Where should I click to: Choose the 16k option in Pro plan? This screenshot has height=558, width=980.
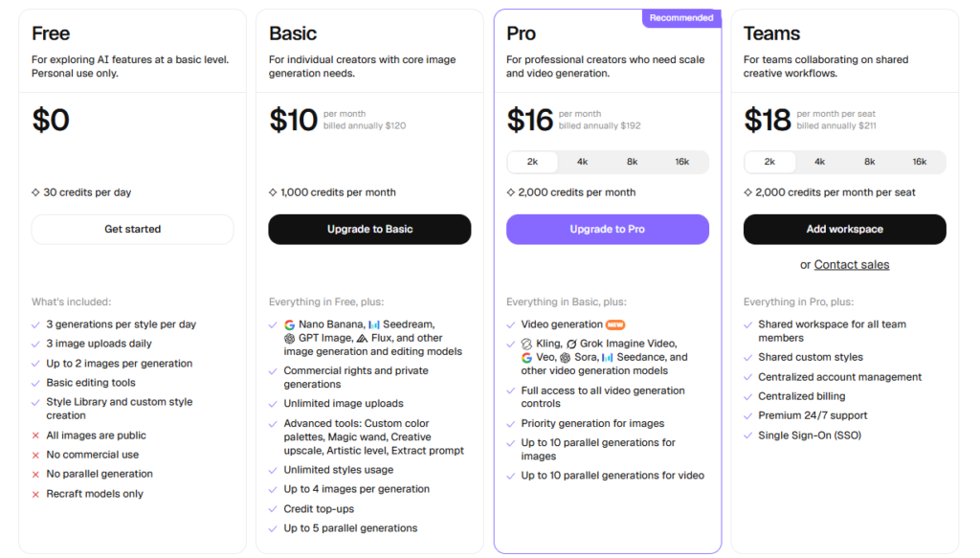[x=681, y=162]
